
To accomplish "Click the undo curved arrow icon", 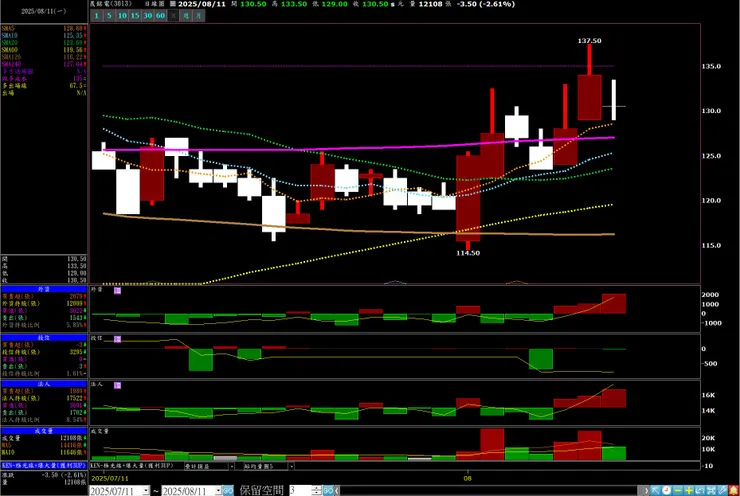I will (x=700, y=491).
